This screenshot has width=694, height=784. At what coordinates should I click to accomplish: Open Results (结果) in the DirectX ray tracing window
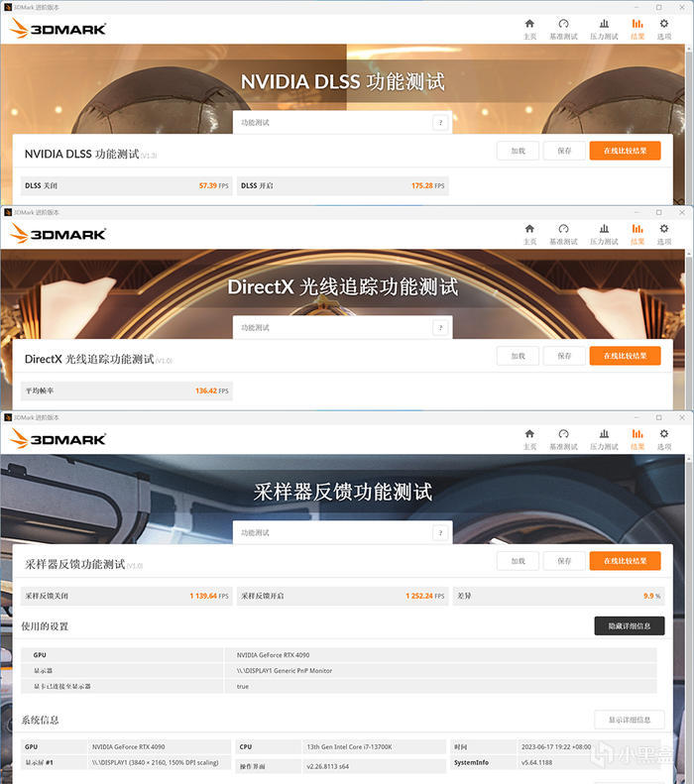pos(637,234)
